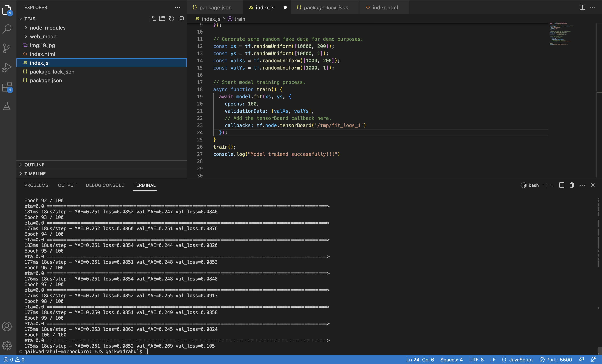Viewport: 602px width, 364px height.
Task: Open the bash terminal selector dropdown
Action: tap(552, 185)
